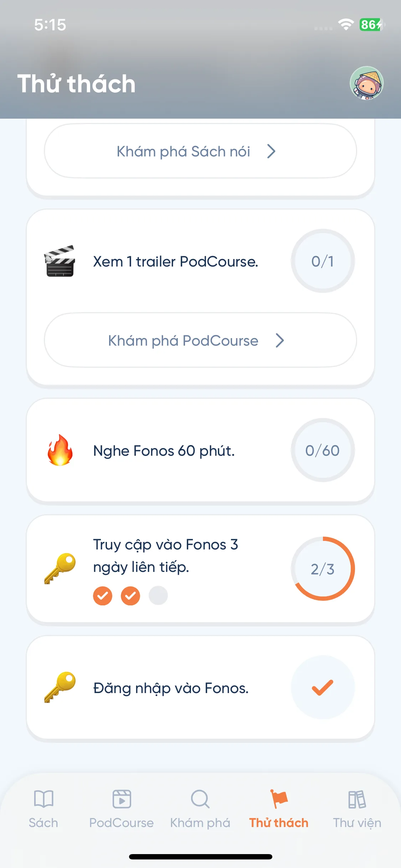
Task: Tap the open book Sách icon
Action: (43, 799)
